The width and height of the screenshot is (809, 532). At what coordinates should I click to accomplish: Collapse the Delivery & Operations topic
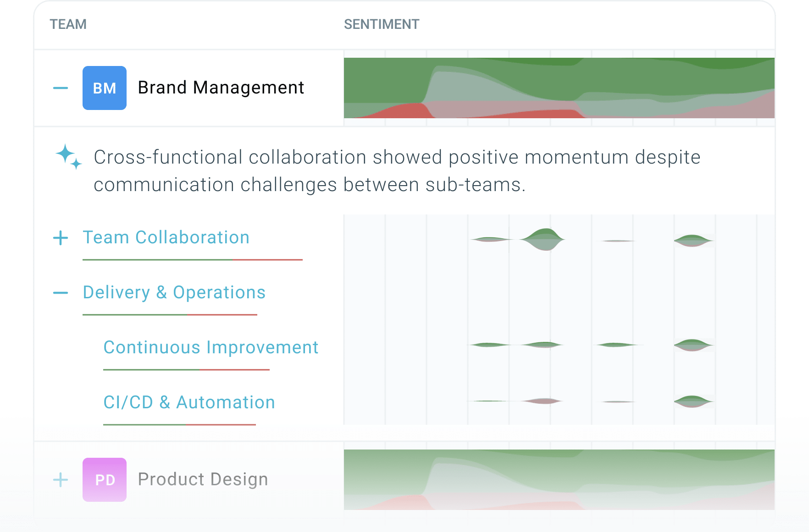point(61,293)
